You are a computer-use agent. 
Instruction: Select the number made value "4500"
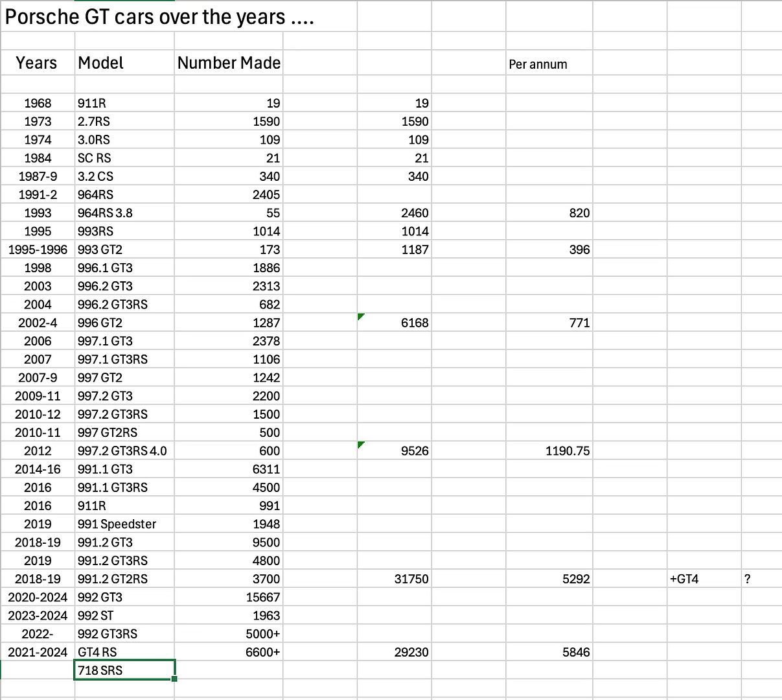coord(228,487)
